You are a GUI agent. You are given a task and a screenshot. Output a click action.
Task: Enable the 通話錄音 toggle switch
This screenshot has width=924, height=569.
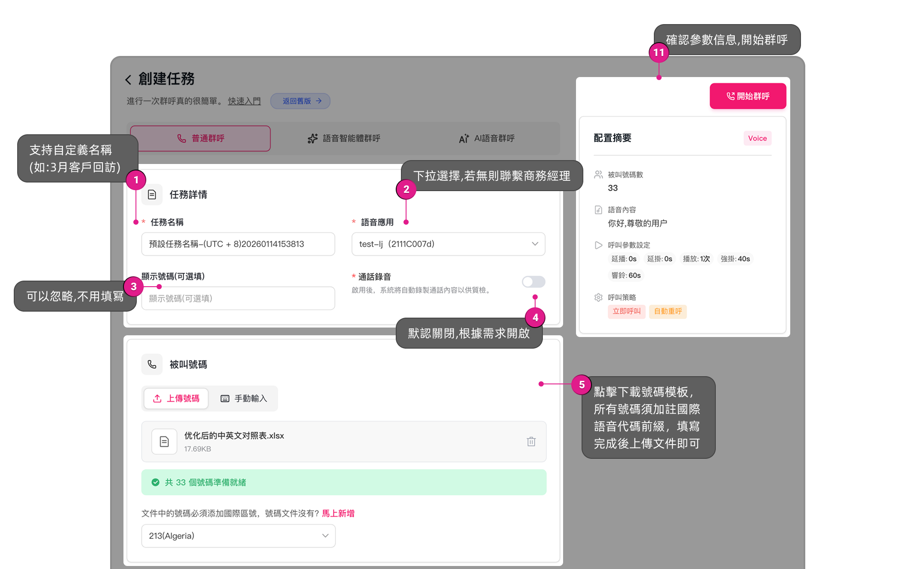click(533, 282)
